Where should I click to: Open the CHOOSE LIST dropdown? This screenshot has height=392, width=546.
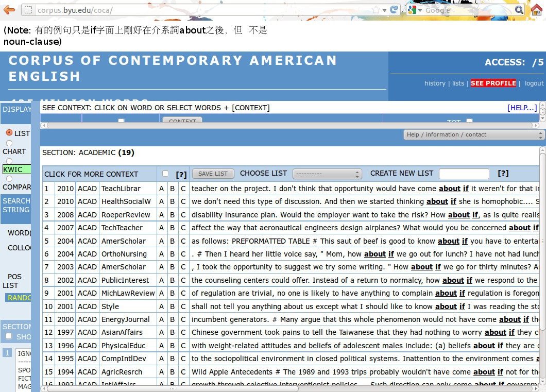[x=327, y=174]
